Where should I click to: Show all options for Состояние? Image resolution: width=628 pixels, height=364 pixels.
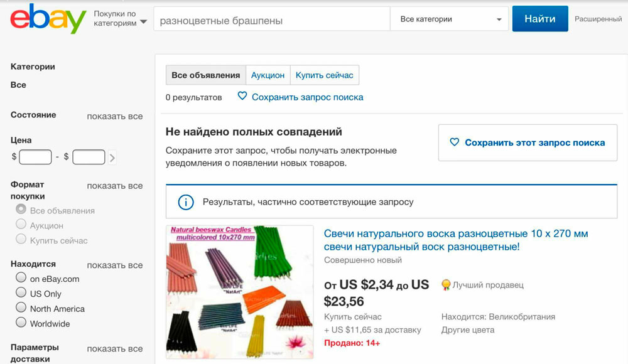115,116
